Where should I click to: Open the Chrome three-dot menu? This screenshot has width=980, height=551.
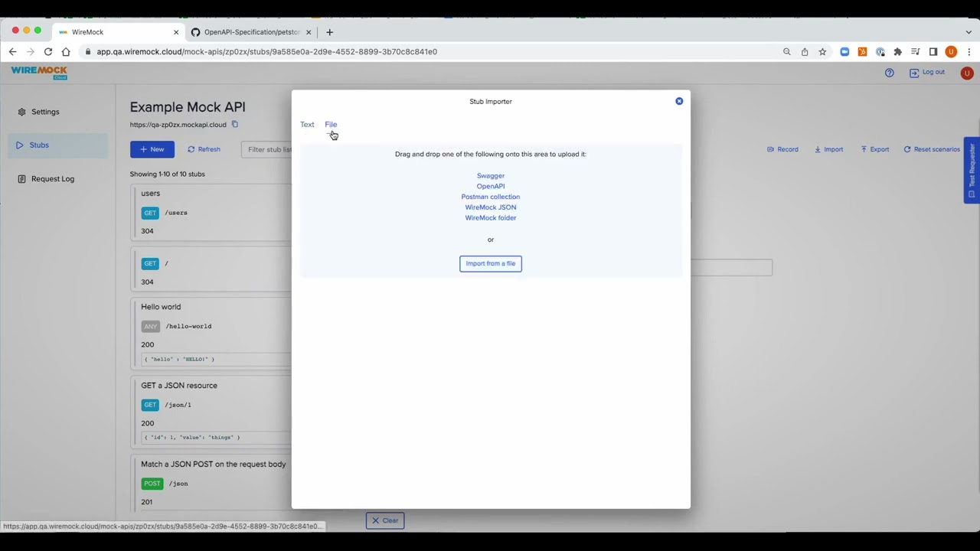969,52
